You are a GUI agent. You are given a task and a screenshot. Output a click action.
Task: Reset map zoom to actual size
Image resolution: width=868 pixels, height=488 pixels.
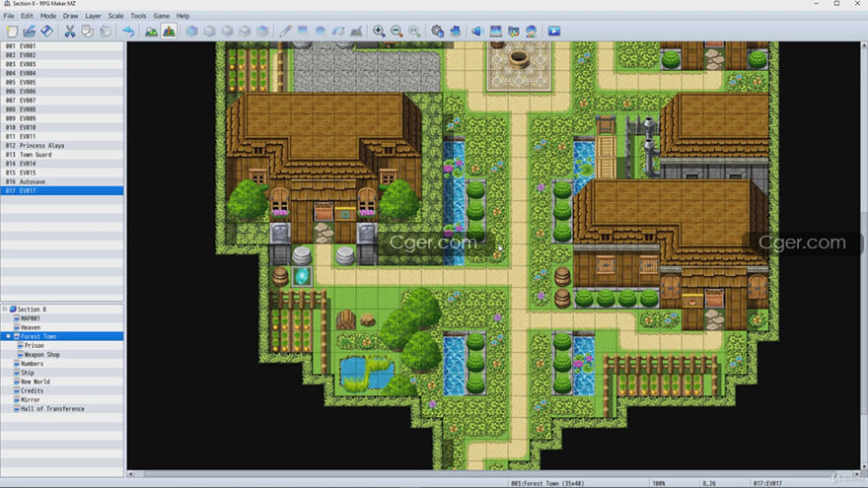(x=414, y=31)
